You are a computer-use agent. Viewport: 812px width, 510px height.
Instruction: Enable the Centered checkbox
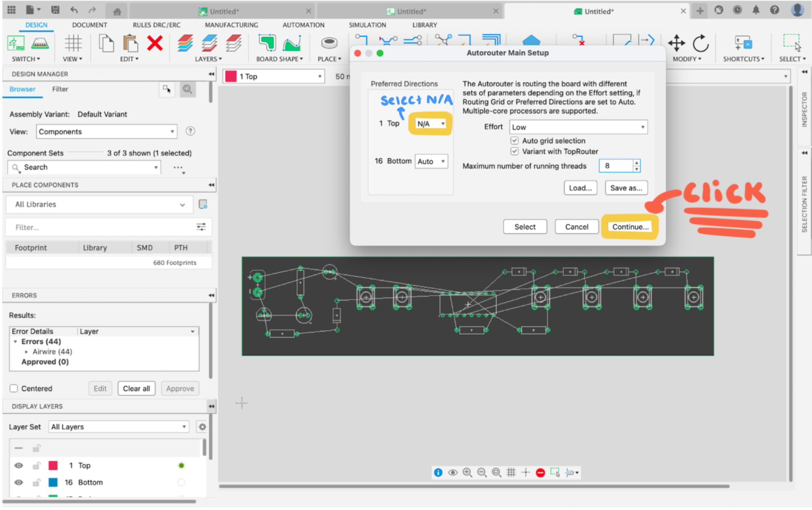coord(14,388)
